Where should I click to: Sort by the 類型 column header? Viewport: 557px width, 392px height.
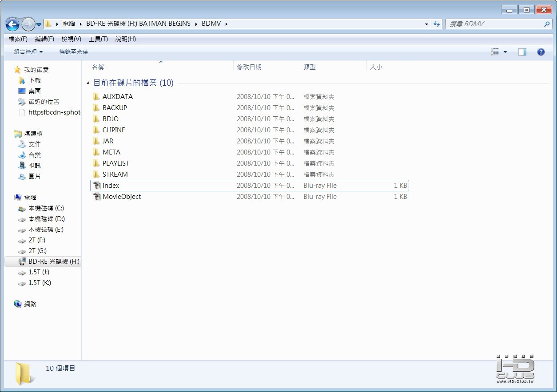tap(333, 67)
